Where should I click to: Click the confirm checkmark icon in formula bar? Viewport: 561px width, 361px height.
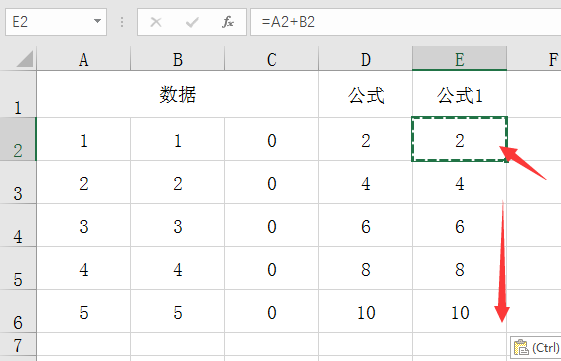(x=192, y=22)
